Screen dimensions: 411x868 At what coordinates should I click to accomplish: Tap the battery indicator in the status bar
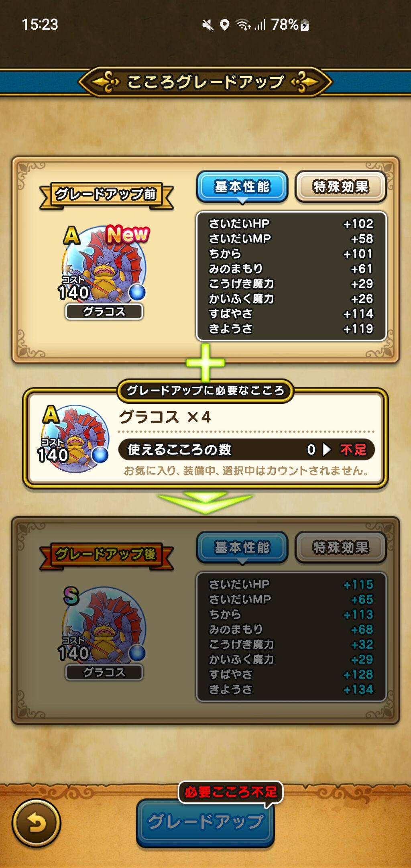tap(305, 25)
